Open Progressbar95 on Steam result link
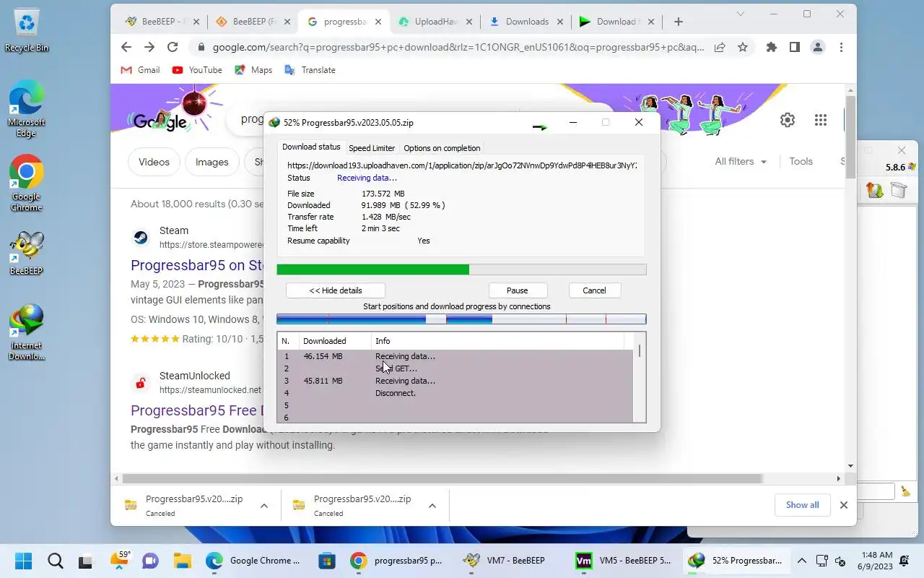 [197, 264]
